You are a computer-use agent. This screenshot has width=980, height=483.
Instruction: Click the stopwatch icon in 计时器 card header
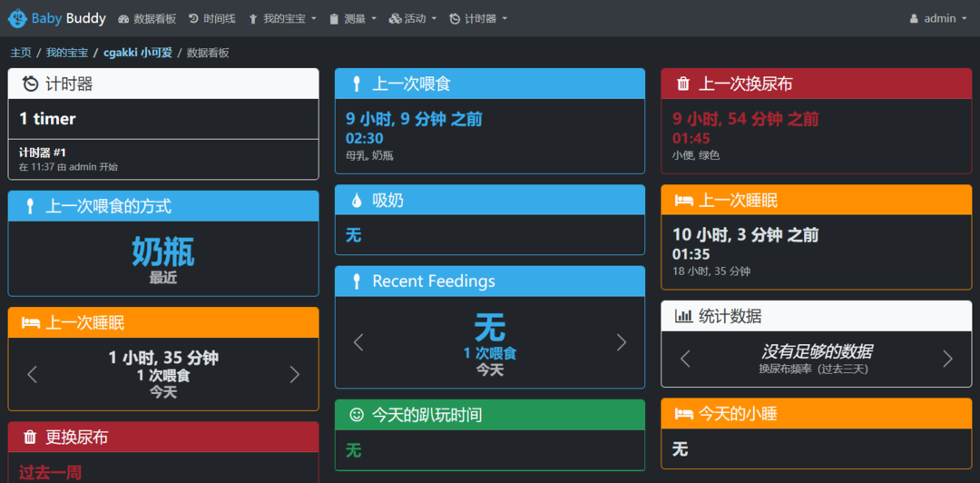pyautogui.click(x=30, y=84)
